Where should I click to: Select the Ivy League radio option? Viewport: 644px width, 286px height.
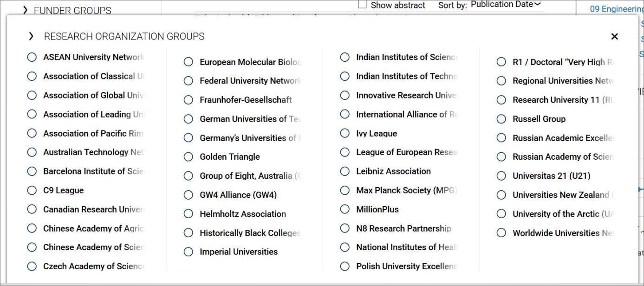tap(345, 133)
